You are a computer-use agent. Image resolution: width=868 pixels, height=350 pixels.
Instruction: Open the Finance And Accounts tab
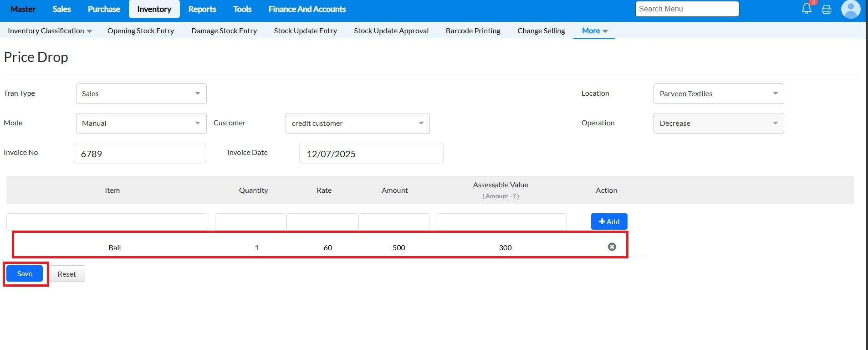coord(307,9)
